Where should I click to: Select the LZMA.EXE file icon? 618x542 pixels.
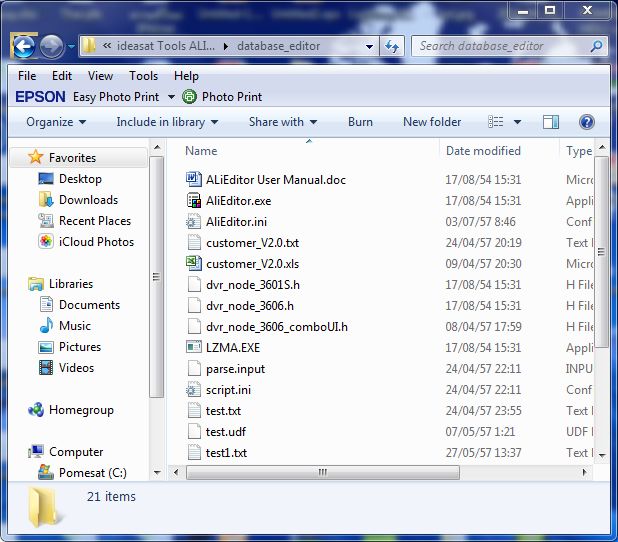[194, 347]
